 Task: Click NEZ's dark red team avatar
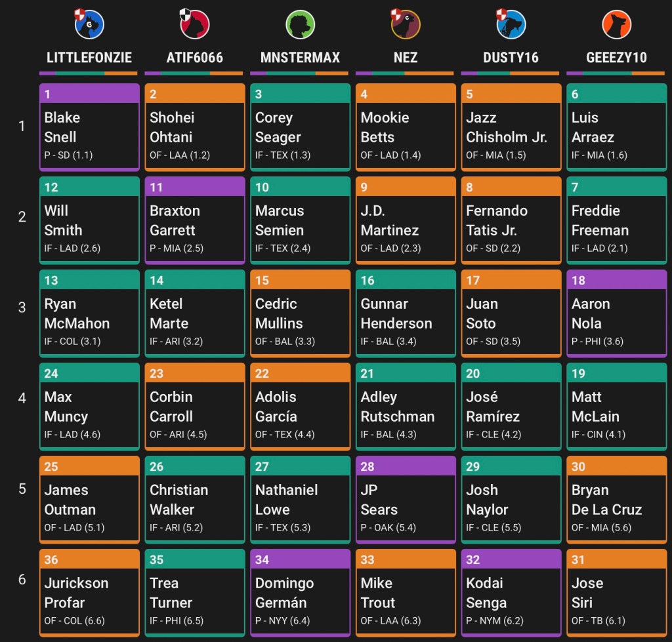point(406,24)
